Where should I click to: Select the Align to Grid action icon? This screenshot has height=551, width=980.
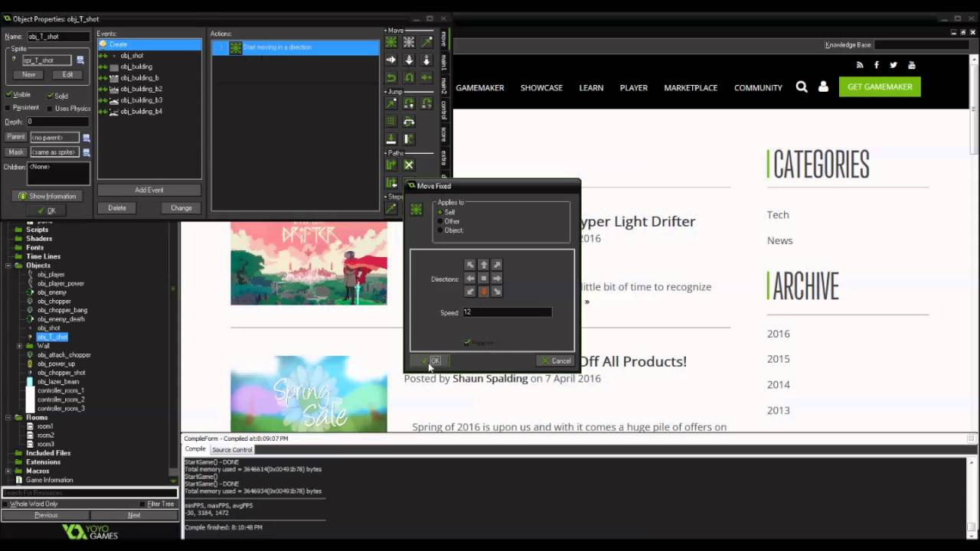[x=391, y=121]
